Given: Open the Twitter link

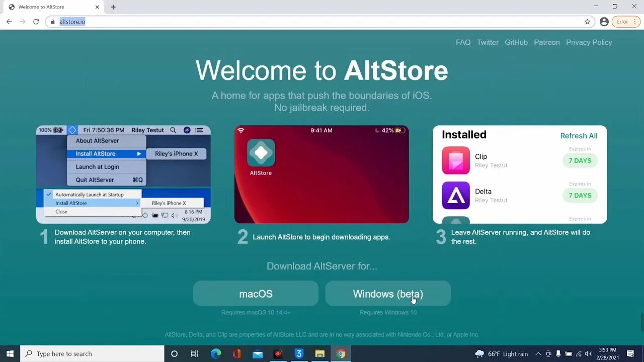Looking at the screenshot, I should pos(488,42).
